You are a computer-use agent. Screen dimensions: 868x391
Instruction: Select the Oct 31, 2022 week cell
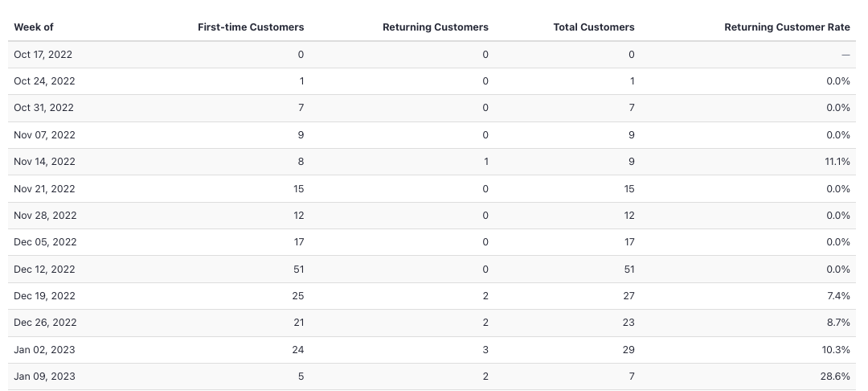[43, 108]
